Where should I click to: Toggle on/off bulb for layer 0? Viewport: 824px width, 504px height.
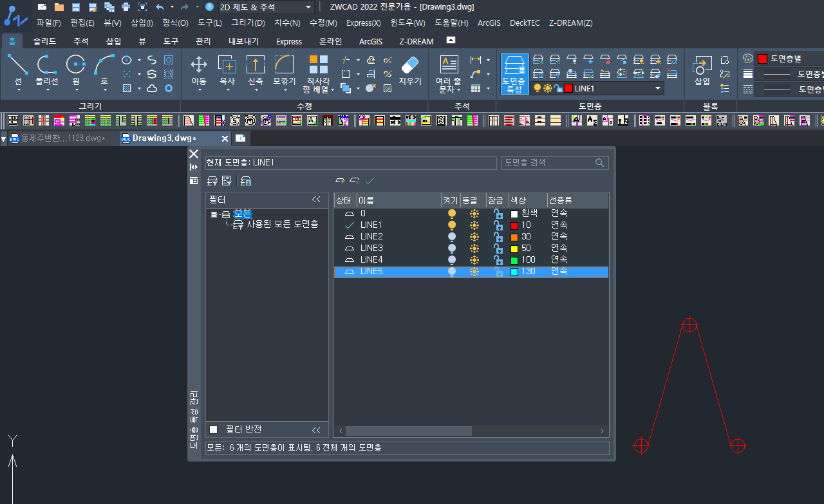tap(452, 213)
